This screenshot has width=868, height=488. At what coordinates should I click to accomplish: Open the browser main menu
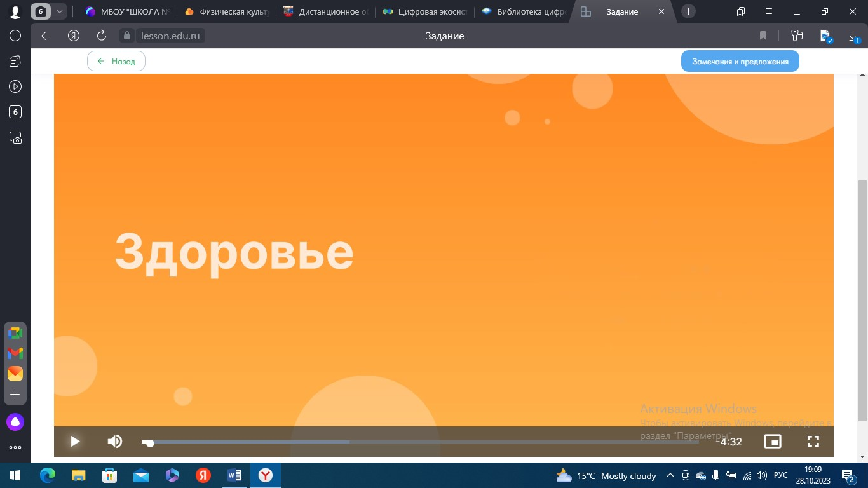[x=768, y=11]
